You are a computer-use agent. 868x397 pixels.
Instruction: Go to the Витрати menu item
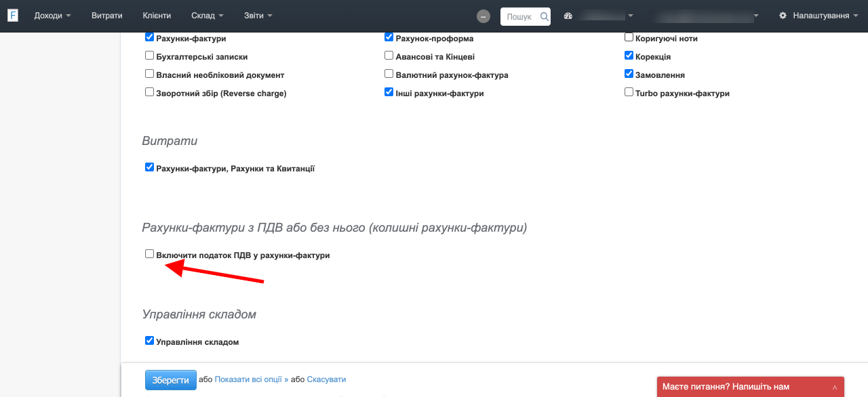(107, 16)
